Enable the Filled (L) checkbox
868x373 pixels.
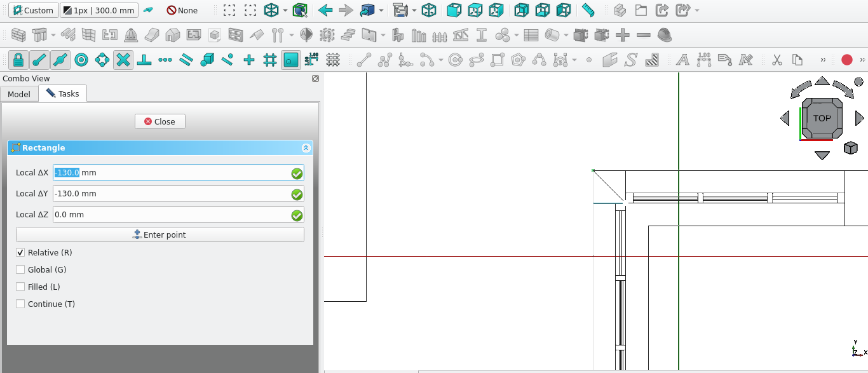click(20, 287)
